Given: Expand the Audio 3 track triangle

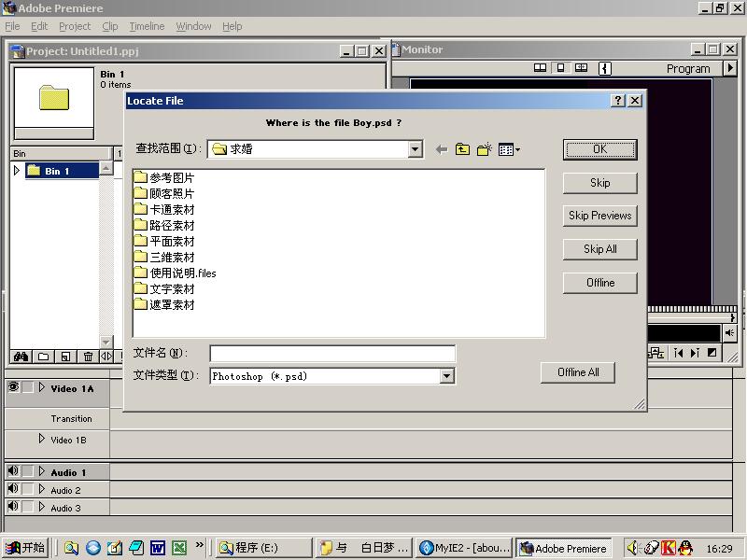Looking at the screenshot, I should click(42, 506).
